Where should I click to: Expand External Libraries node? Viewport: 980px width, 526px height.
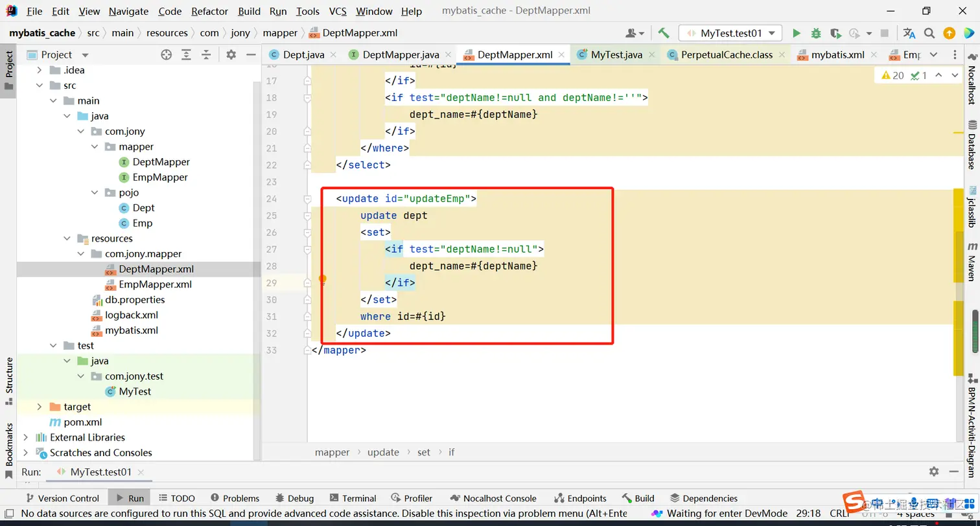click(x=26, y=437)
